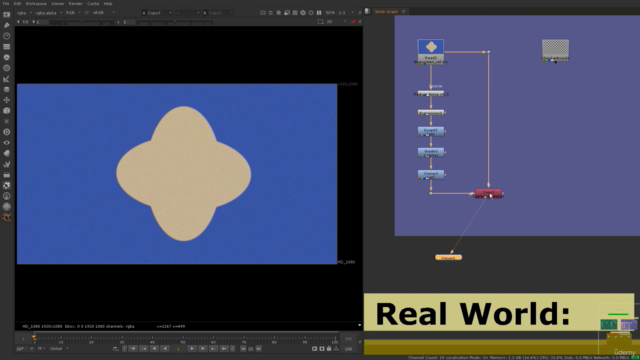
Task: Toggle the region of interest icon beside 2D
Action: [x=320, y=22]
